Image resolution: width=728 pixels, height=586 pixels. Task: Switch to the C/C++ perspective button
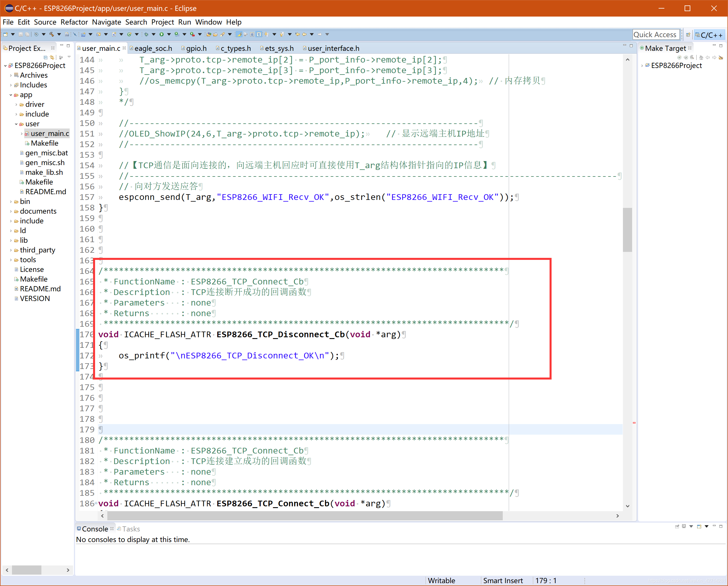pyautogui.click(x=709, y=35)
